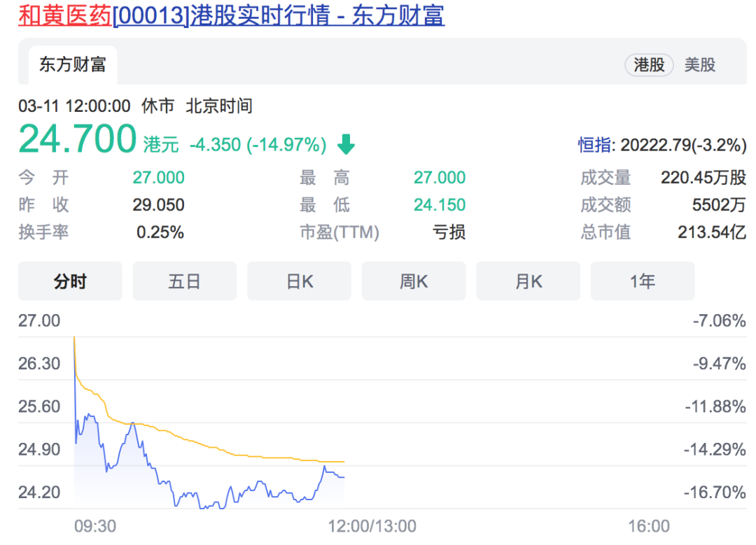Click the green price decline arrow icon
The width and height of the screenshot is (756, 545).
[344, 143]
